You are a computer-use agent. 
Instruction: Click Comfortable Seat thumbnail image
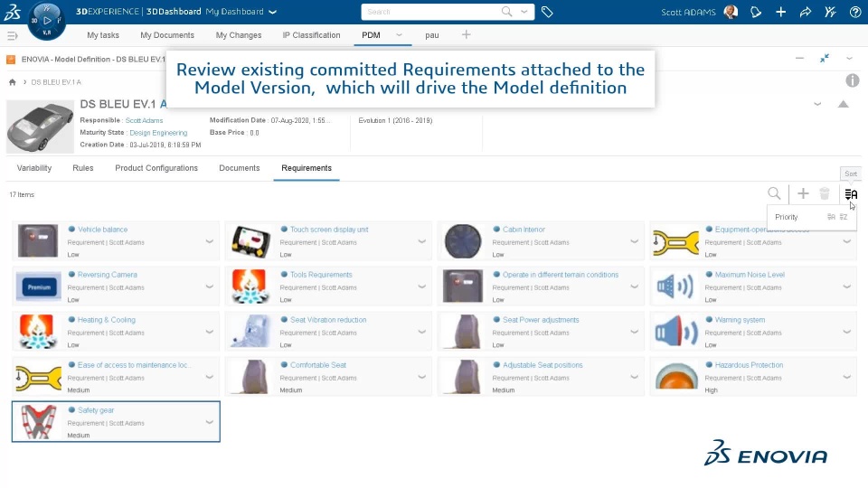[250, 377]
